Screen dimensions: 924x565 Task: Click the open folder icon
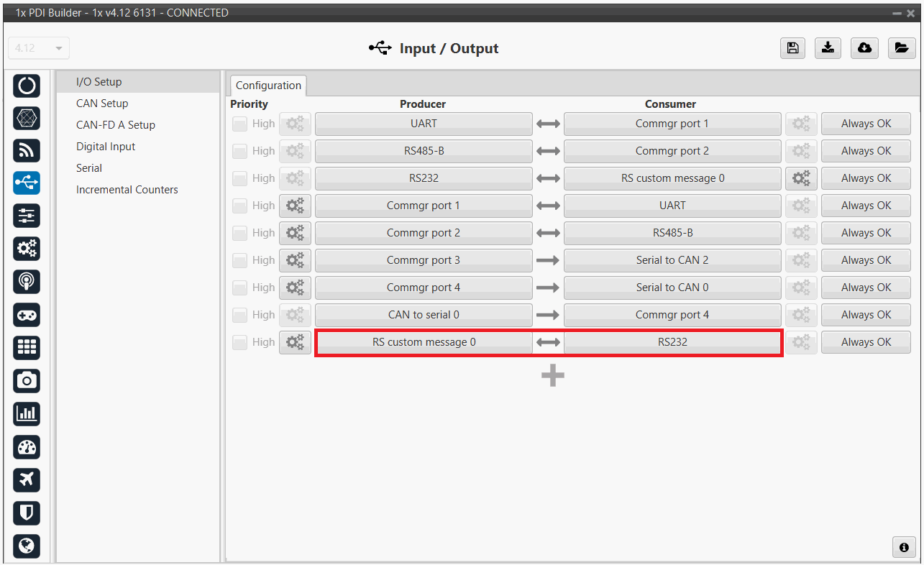point(900,48)
